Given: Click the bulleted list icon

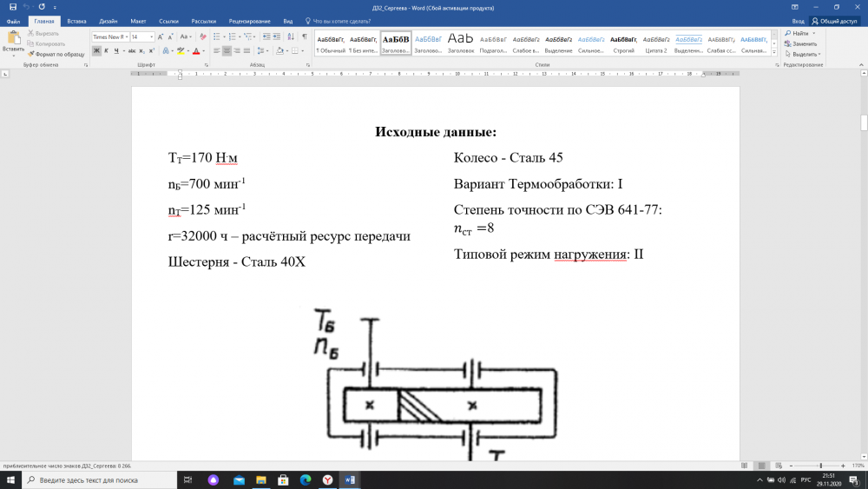Looking at the screenshot, I should pos(216,37).
